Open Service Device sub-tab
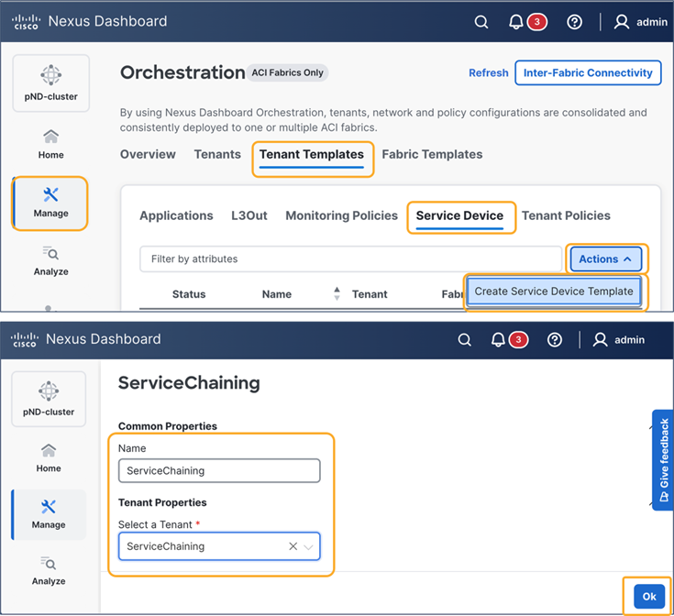Viewport: 674px width, 616px height. point(459,215)
